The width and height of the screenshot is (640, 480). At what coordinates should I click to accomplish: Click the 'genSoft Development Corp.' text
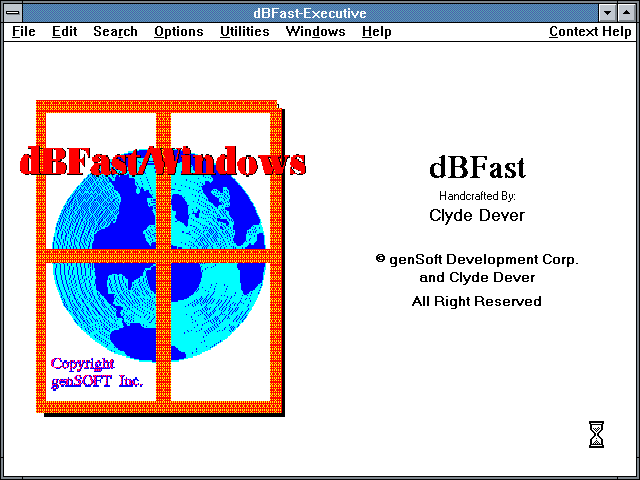[x=484, y=260]
